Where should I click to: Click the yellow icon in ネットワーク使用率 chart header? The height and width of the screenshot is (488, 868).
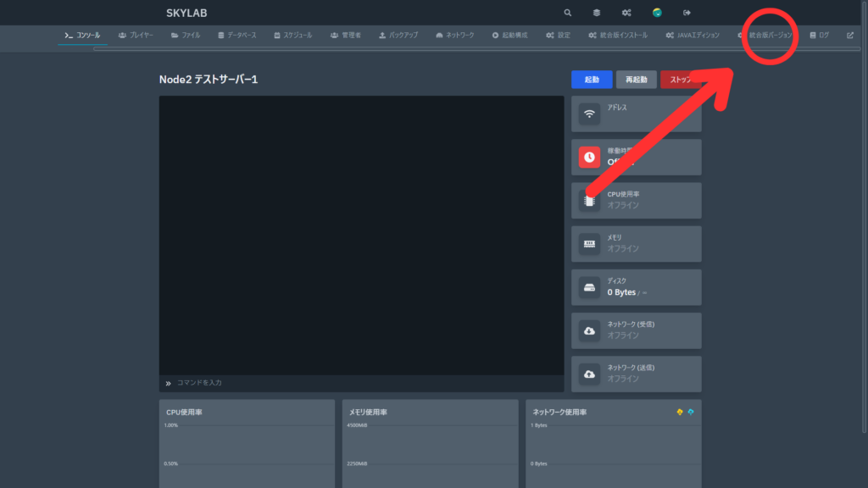[x=679, y=413]
